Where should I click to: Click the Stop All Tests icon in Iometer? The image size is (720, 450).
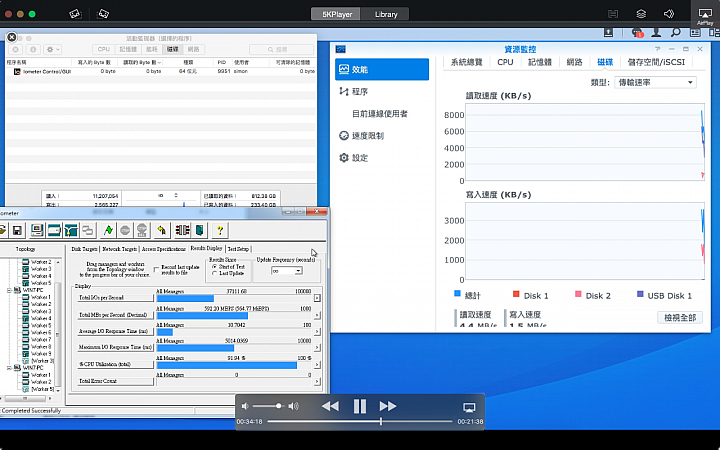click(142, 230)
